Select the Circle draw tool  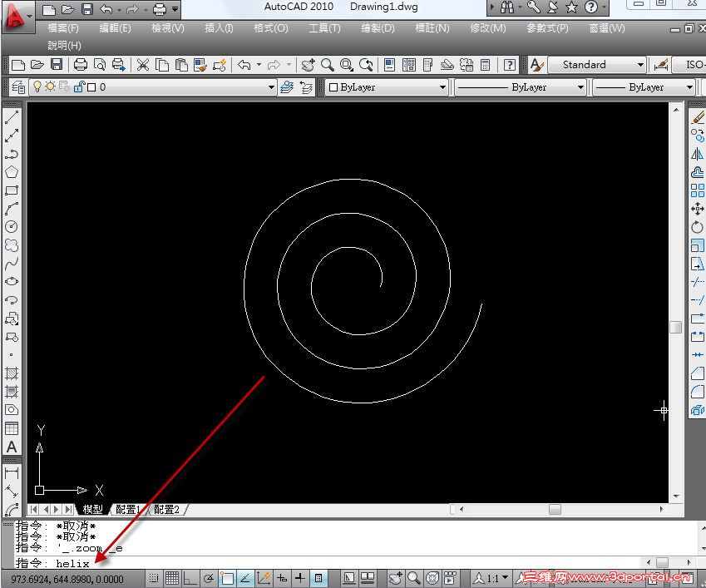(12, 226)
